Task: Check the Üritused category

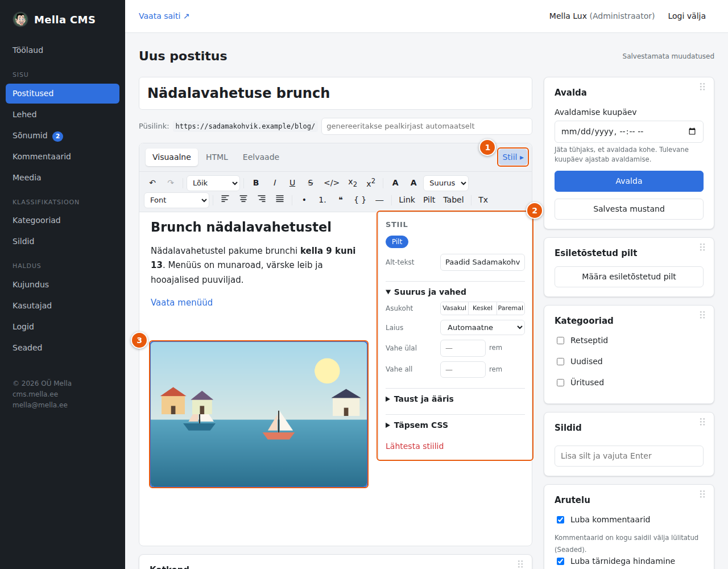Action: [x=560, y=382]
